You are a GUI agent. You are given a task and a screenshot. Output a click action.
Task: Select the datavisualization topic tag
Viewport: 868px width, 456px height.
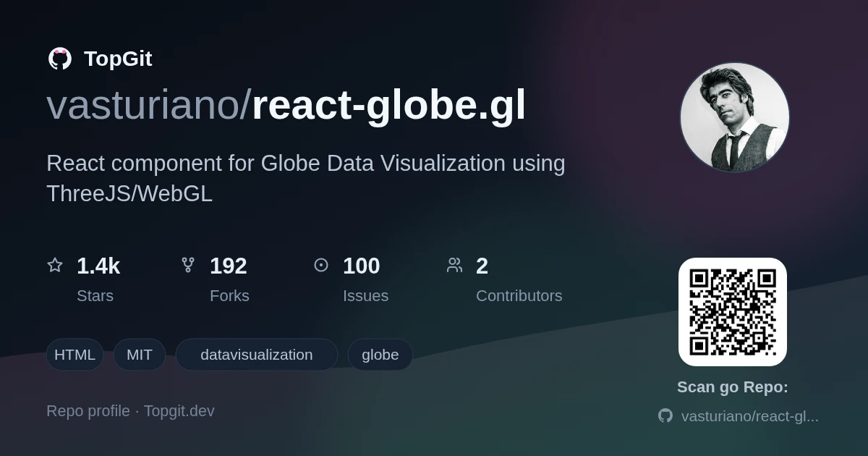click(257, 355)
